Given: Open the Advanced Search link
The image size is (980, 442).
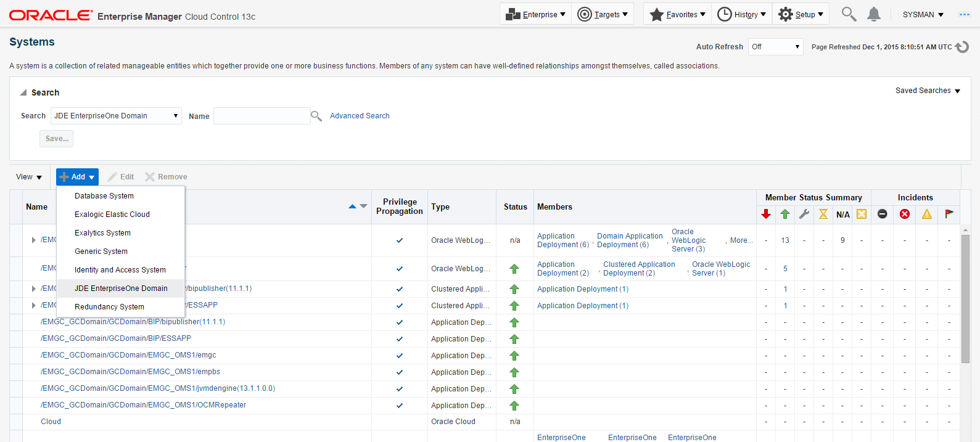Looking at the screenshot, I should coord(360,116).
